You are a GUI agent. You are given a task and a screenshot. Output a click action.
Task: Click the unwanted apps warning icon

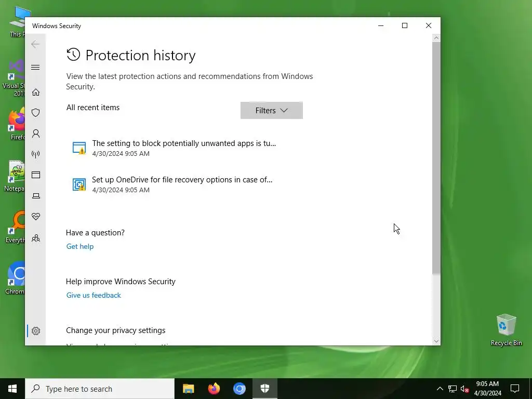tap(79, 148)
